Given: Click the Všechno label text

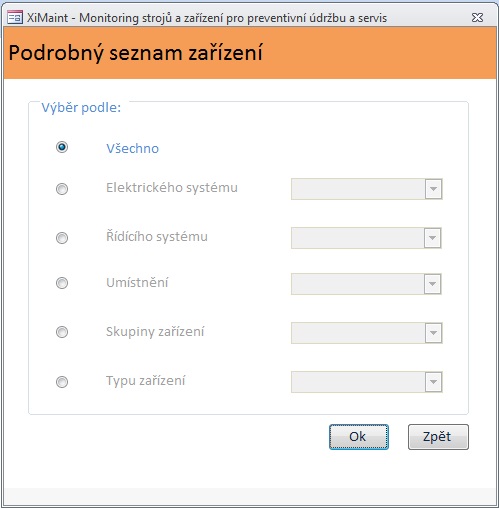Looking at the screenshot, I should tap(133, 148).
